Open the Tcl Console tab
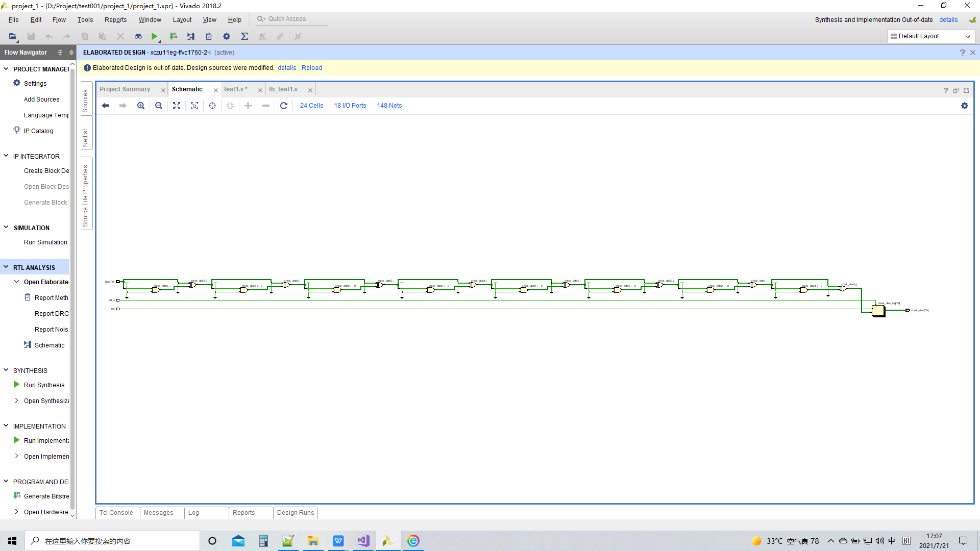Screen dimensions: 980x551 click(116, 513)
